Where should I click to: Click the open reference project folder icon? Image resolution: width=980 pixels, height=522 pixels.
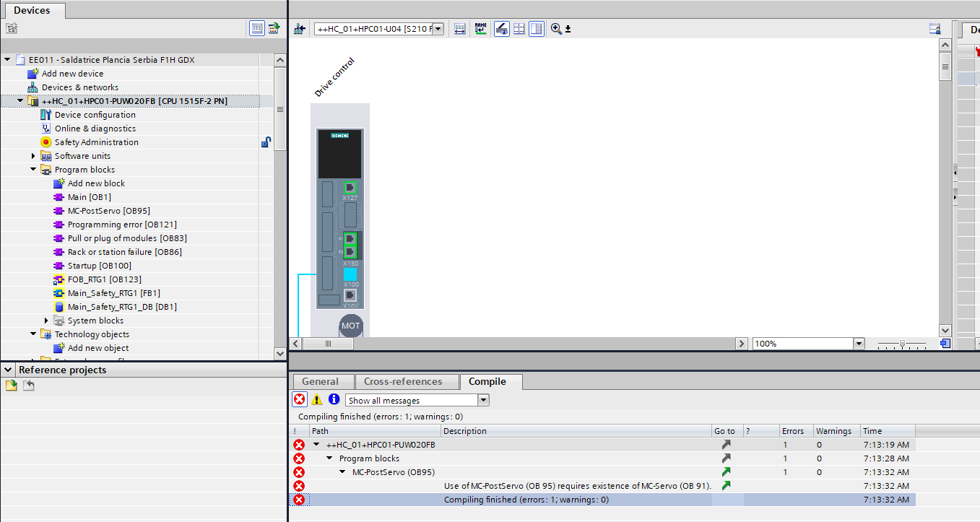click(11, 386)
